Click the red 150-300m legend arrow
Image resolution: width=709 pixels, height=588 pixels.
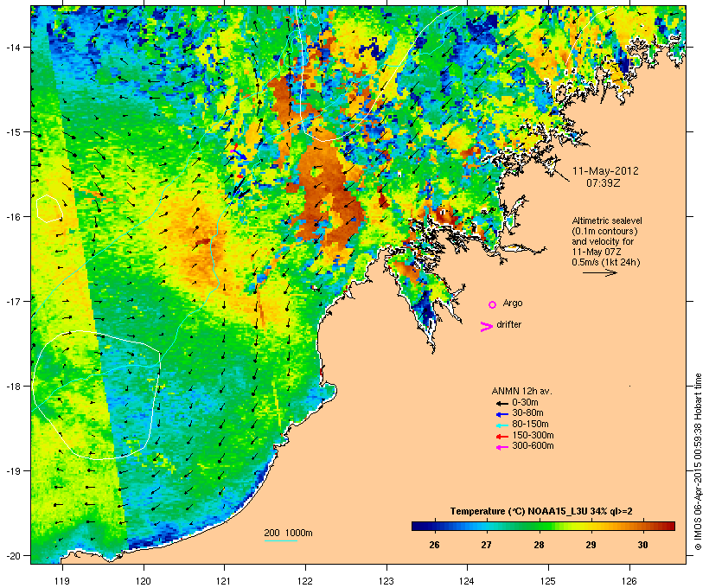pyautogui.click(x=502, y=436)
